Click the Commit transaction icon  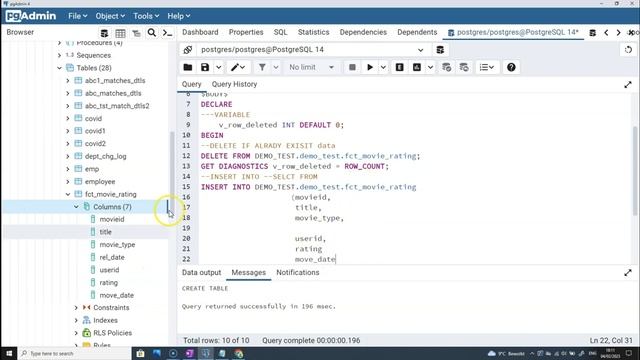(x=447, y=67)
